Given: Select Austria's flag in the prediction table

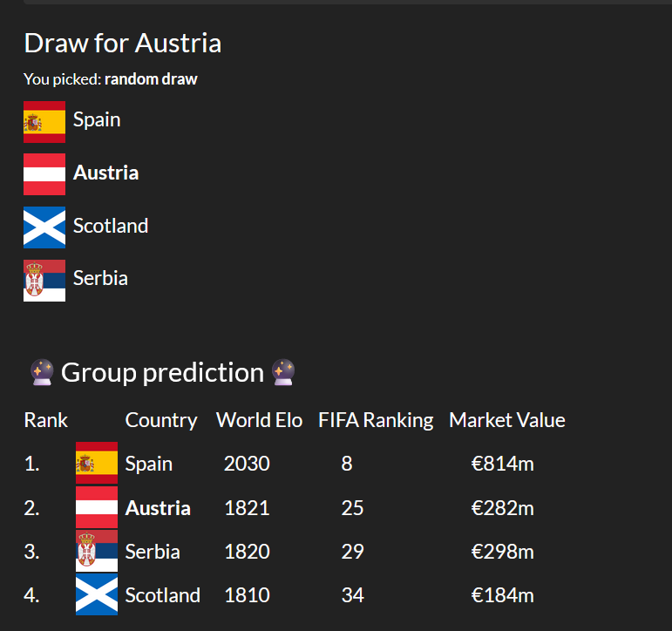Looking at the screenshot, I should tap(97, 507).
